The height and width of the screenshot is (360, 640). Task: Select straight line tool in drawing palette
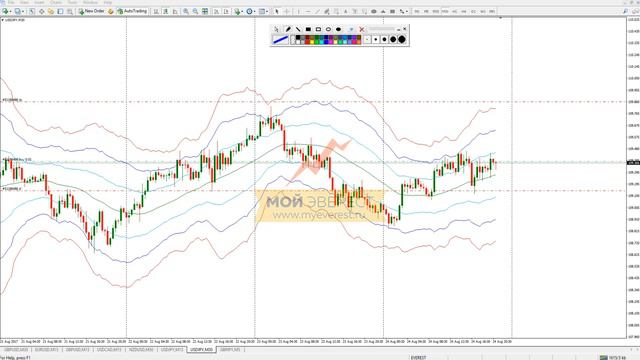[298, 29]
